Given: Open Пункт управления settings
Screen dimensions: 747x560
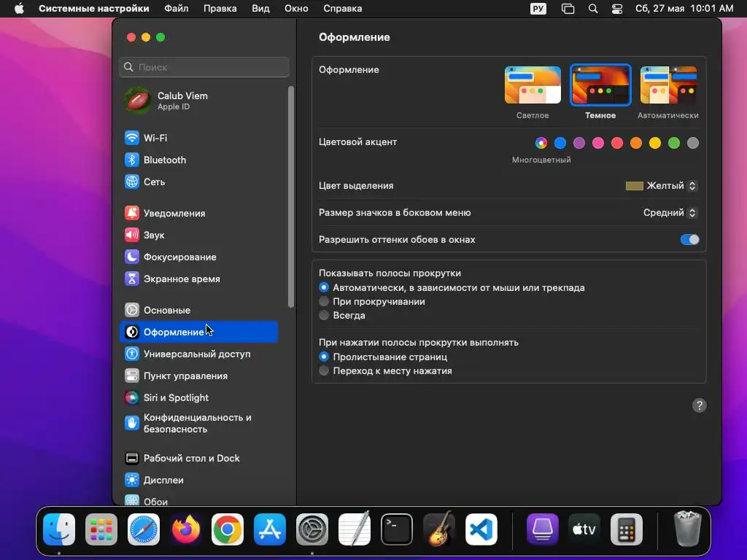Looking at the screenshot, I should click(198, 376).
